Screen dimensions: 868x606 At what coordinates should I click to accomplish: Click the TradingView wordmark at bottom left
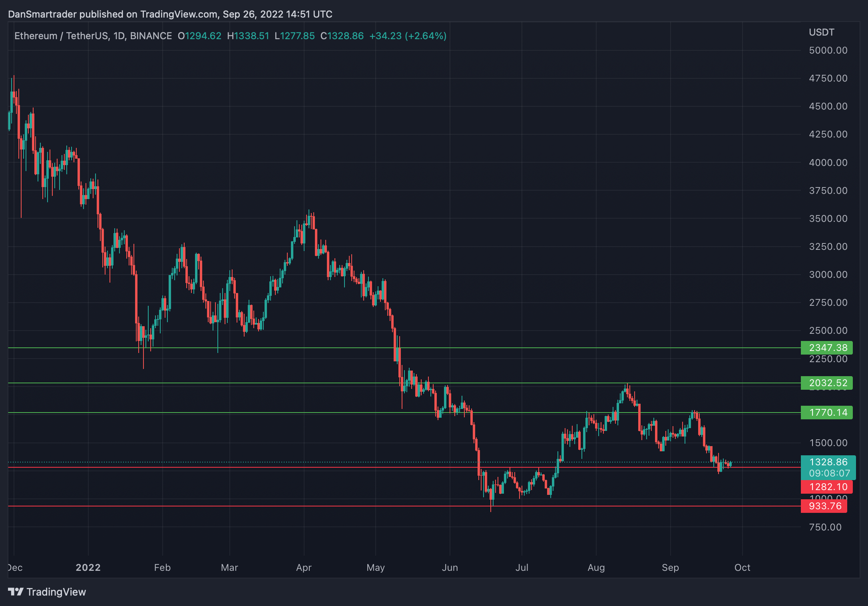pyautogui.click(x=56, y=592)
